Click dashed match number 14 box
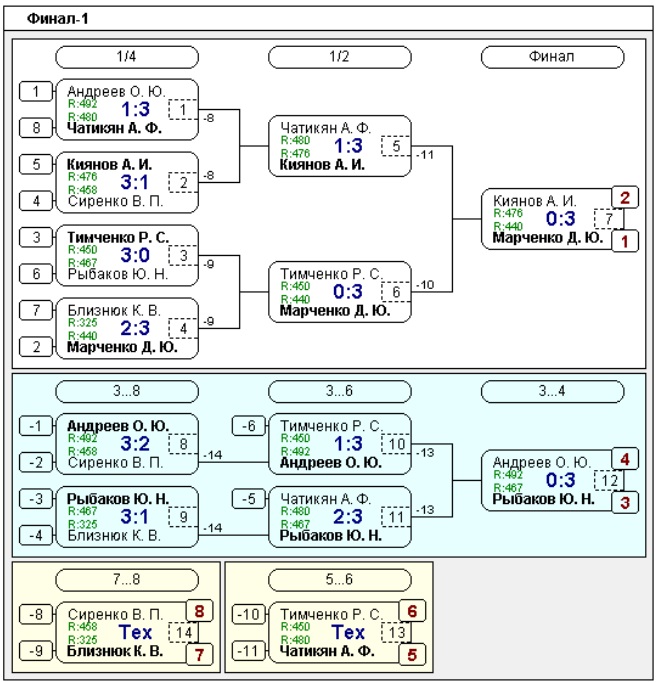This screenshot has width=657, height=682. click(183, 633)
